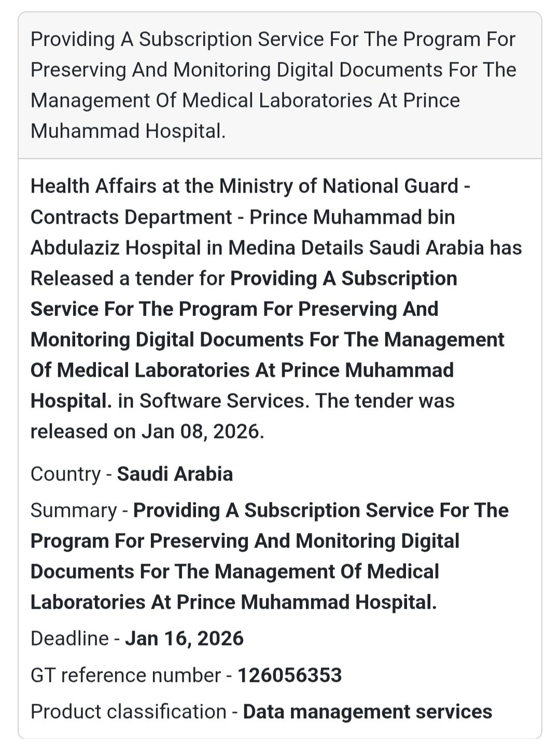Viewport: 560px width, 739px height.
Task: Click bold "Saudi Arabia" country value
Action: click(x=175, y=474)
